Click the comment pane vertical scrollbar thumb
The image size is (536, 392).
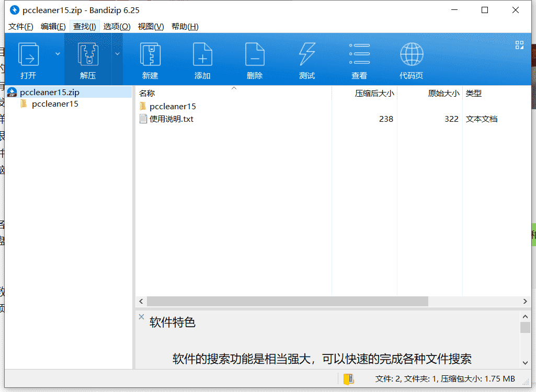pos(525,327)
